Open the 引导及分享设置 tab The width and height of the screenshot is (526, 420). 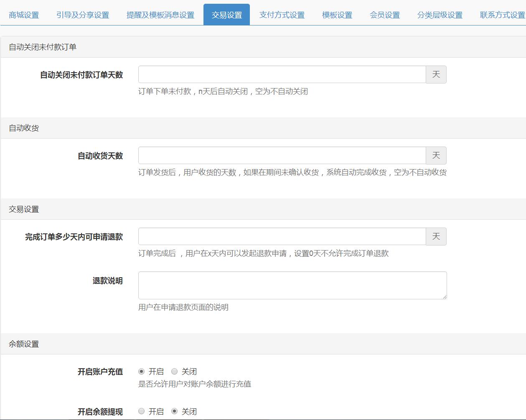coord(83,15)
